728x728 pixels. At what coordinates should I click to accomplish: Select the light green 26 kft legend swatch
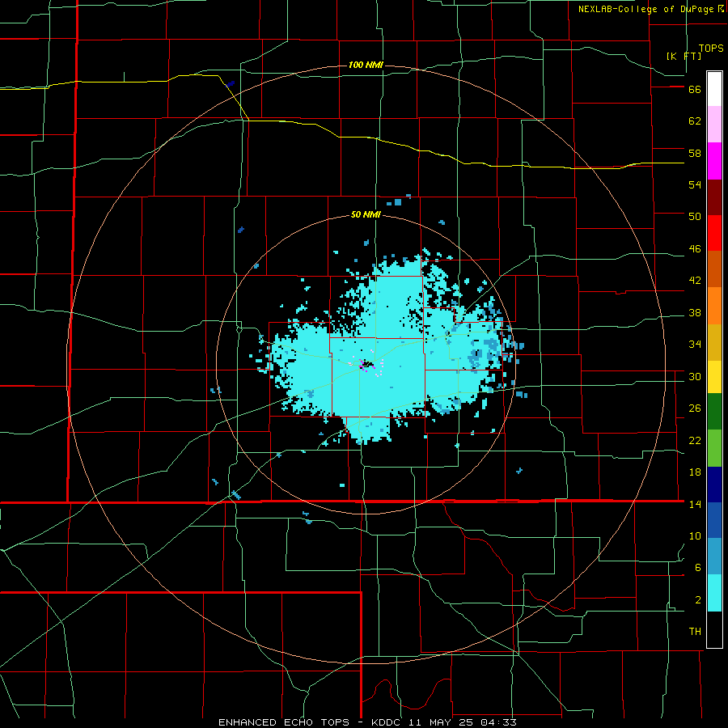tap(714, 448)
